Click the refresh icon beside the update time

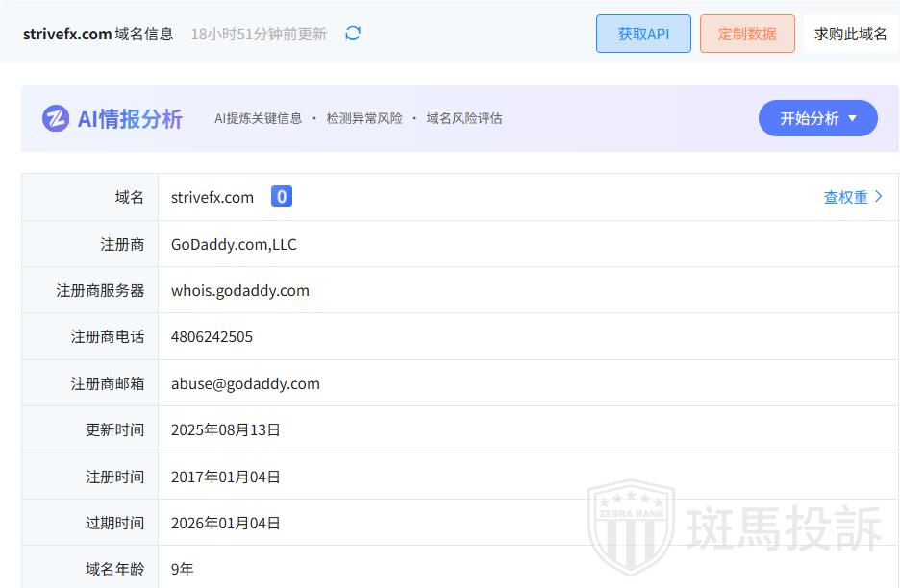click(353, 34)
